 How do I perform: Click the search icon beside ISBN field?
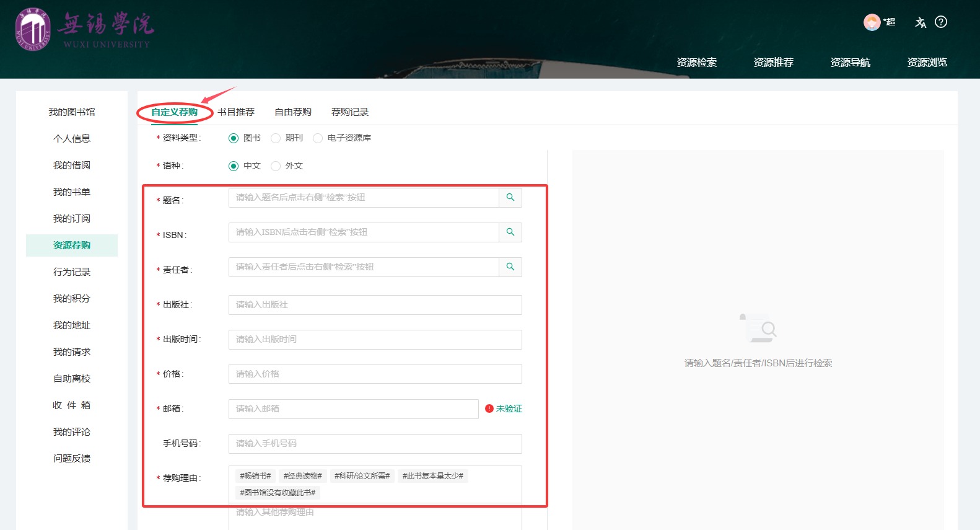click(x=510, y=232)
